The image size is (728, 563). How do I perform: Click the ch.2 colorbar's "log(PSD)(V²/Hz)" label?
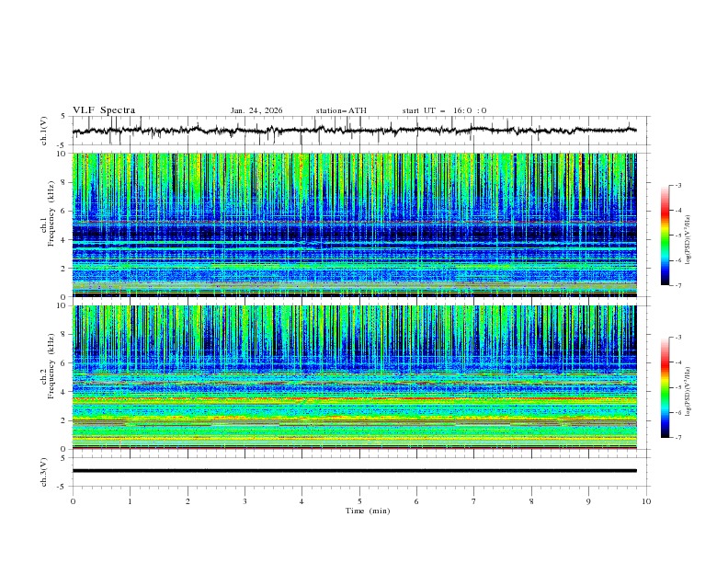point(688,392)
